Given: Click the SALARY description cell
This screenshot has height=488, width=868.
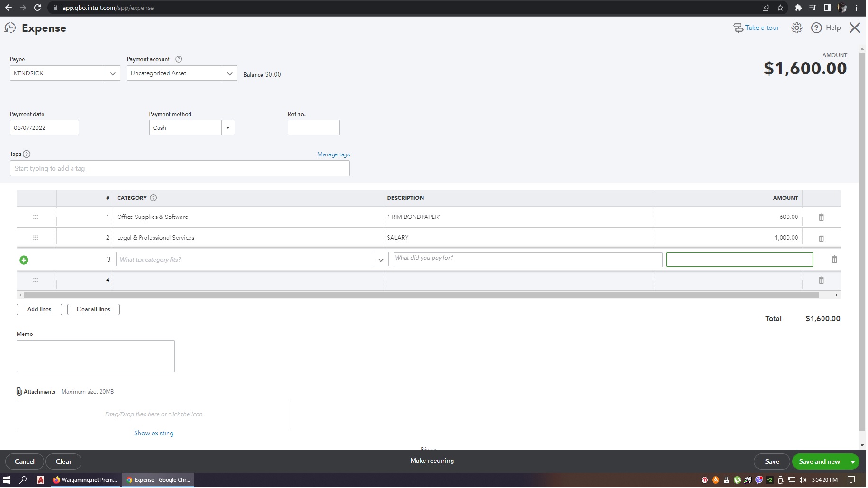Looking at the screenshot, I should coord(519,238).
